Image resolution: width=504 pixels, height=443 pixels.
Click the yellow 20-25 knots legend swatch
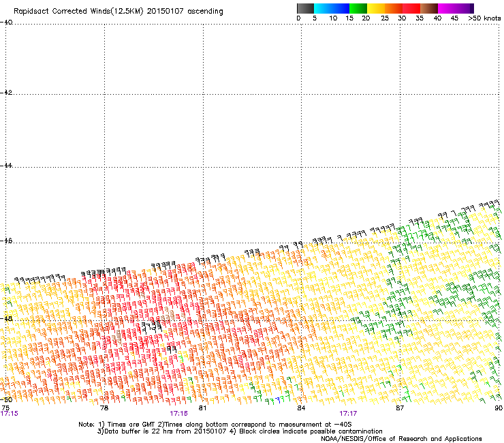pyautogui.click(x=376, y=8)
